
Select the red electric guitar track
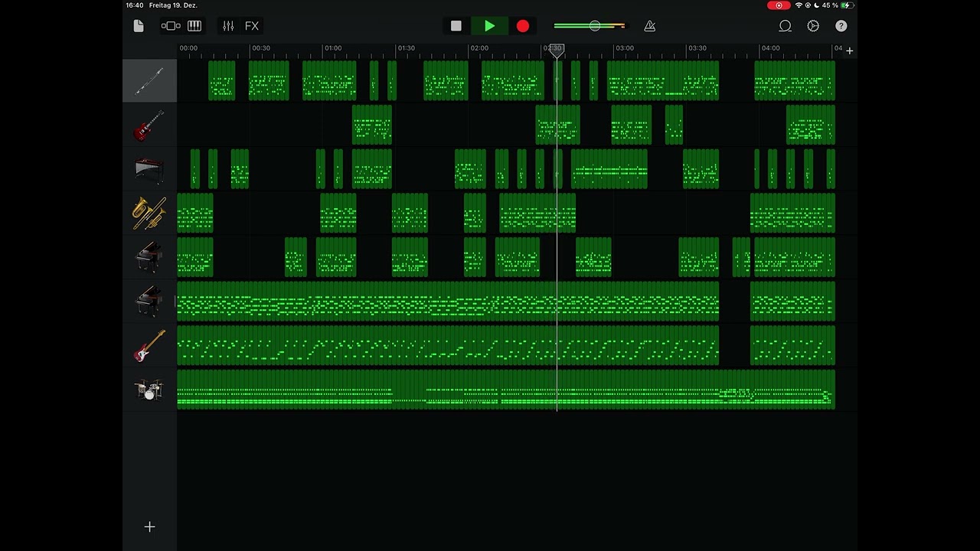tap(149, 125)
